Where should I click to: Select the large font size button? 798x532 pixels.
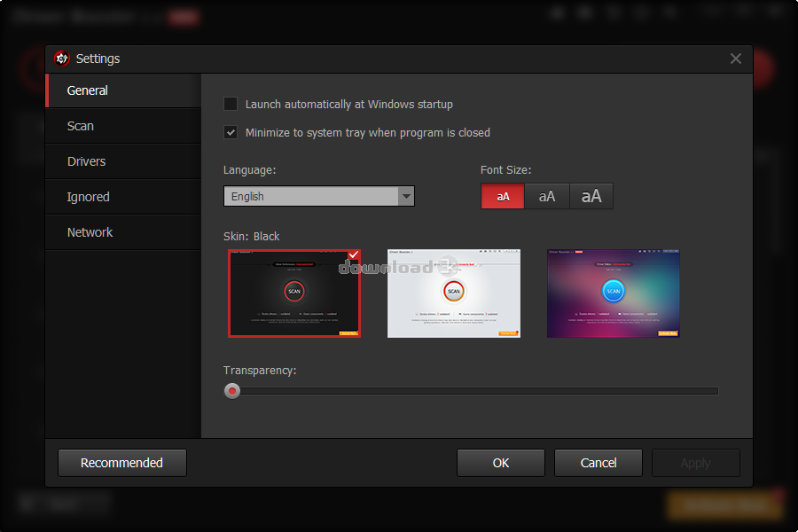click(591, 197)
